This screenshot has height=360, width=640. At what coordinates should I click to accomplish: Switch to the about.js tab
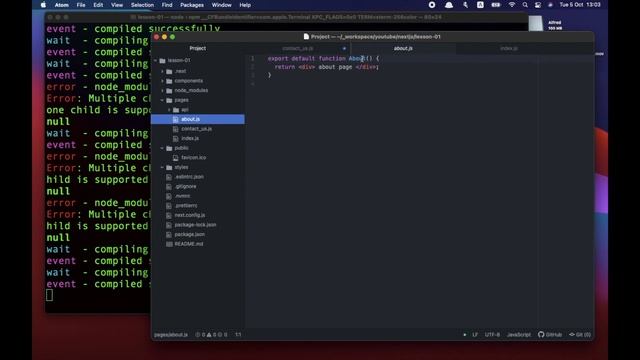point(403,48)
